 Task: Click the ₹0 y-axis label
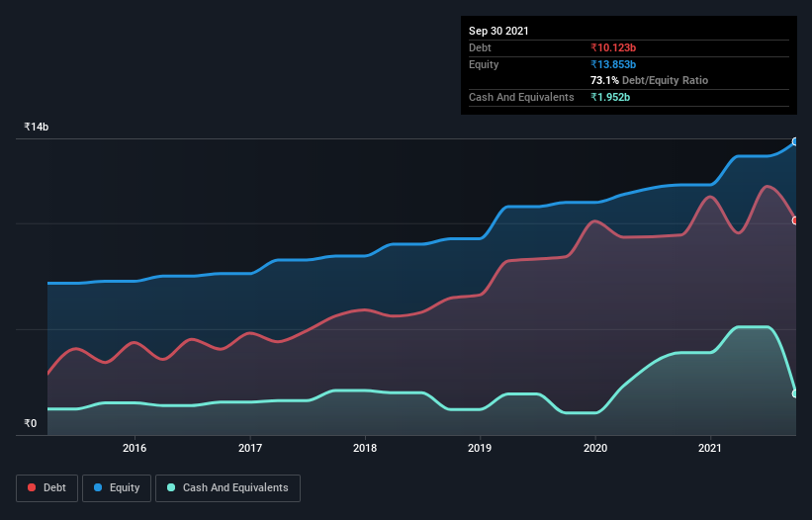(x=31, y=423)
